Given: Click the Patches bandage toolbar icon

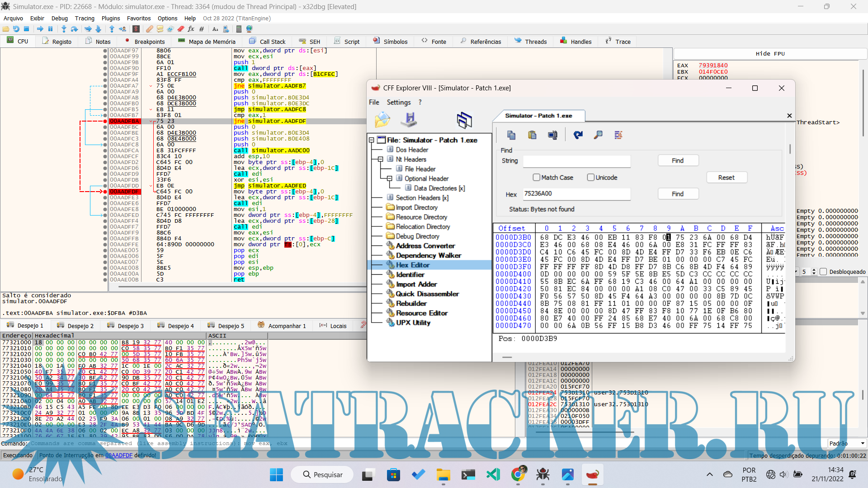Looking at the screenshot, I should point(149,29).
